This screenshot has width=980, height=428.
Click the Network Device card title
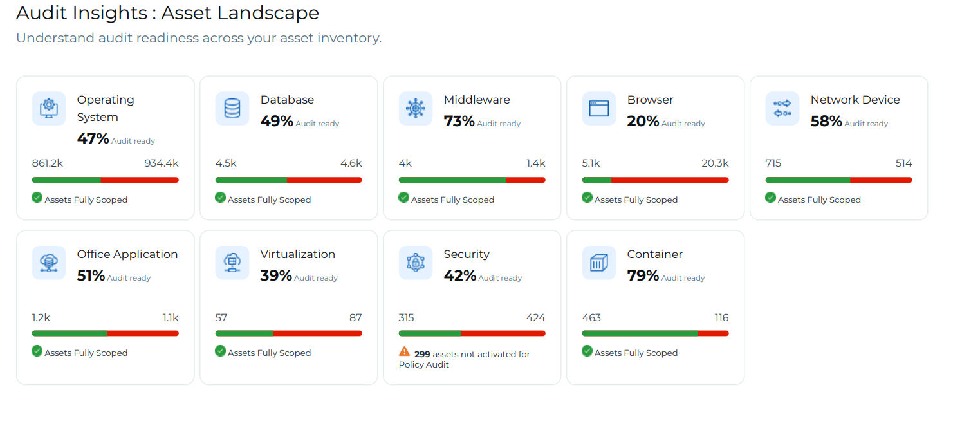pos(855,100)
